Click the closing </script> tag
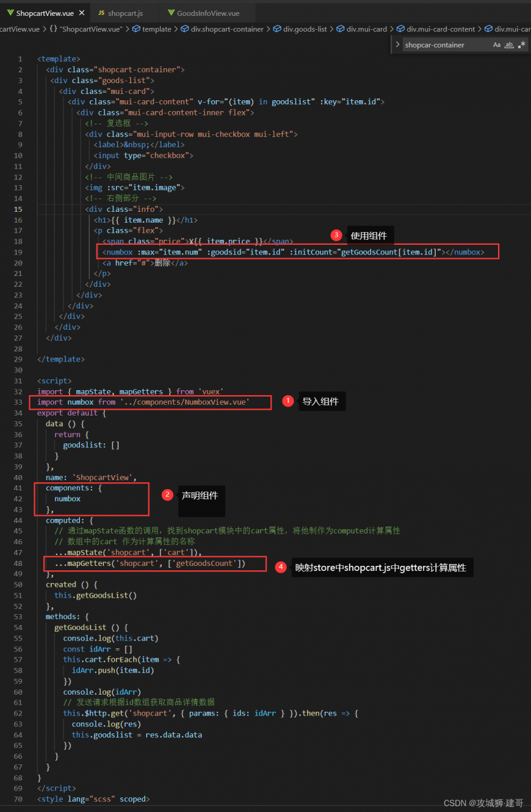 (56, 789)
